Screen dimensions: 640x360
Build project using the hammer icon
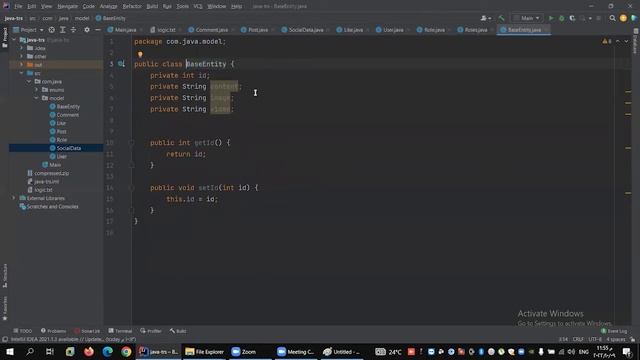tap(502, 18)
